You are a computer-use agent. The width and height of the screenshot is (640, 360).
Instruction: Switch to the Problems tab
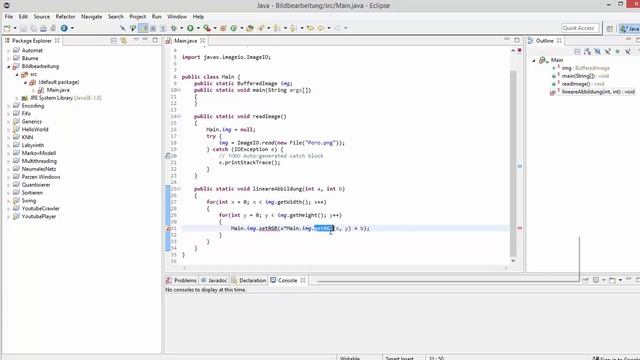click(x=181, y=280)
